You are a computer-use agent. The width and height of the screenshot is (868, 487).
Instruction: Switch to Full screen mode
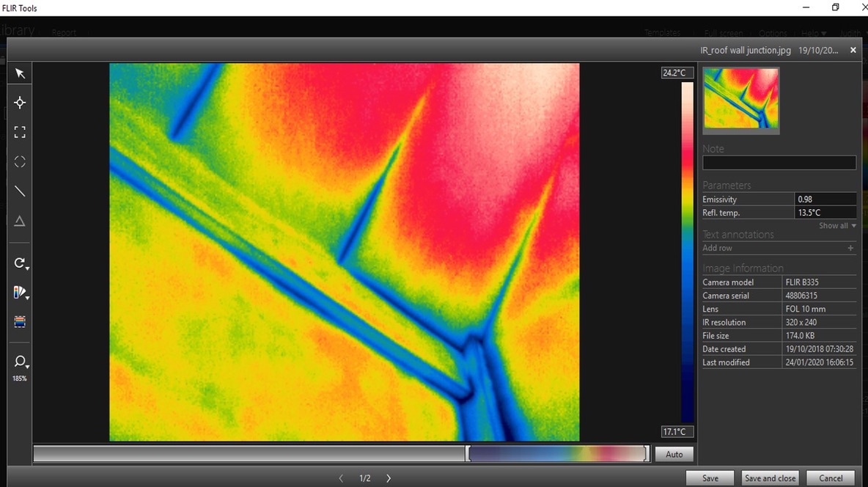[x=723, y=32]
